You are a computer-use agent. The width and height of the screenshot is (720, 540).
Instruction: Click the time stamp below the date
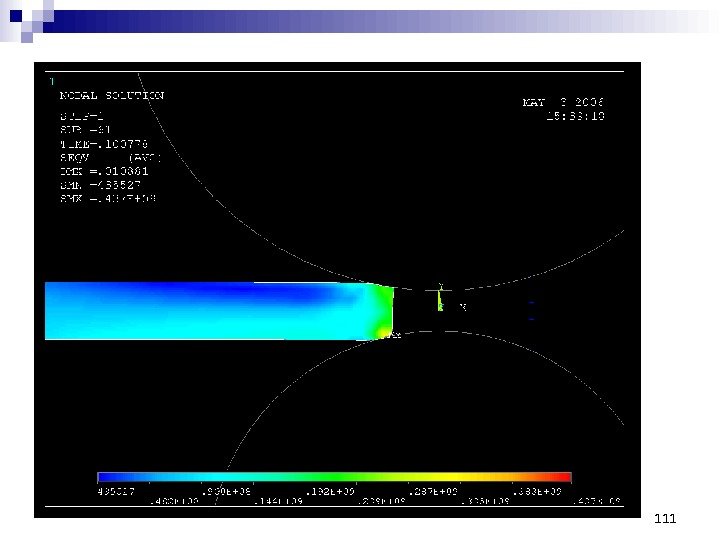[x=575, y=116]
